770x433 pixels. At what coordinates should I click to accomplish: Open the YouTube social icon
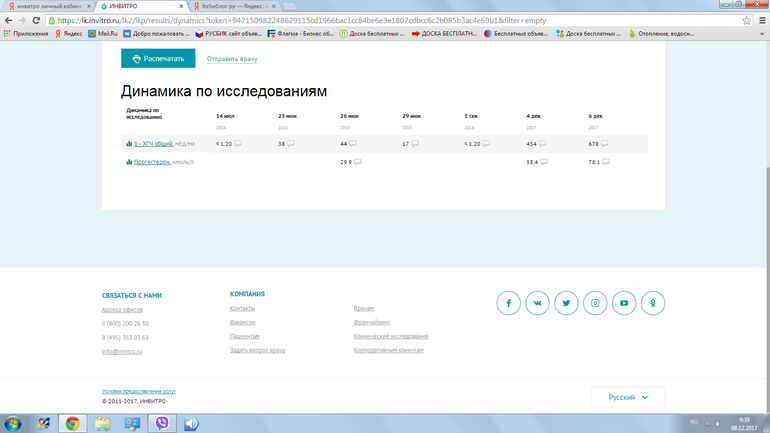pos(625,303)
